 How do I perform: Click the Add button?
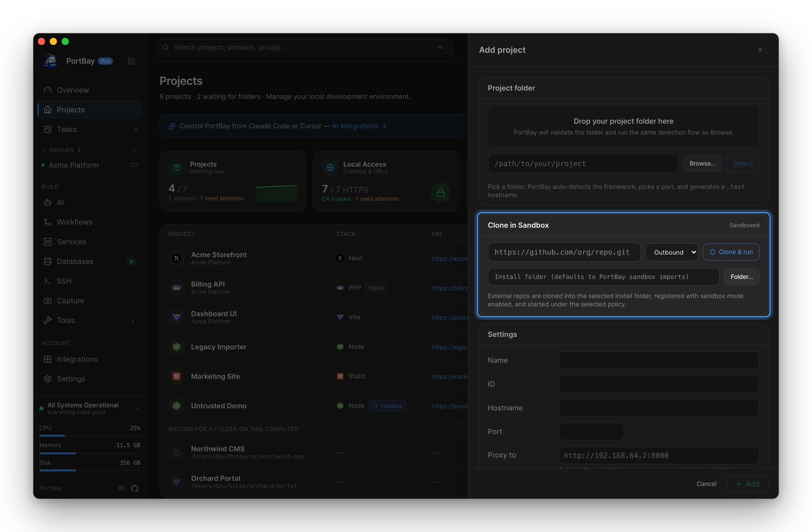point(747,484)
